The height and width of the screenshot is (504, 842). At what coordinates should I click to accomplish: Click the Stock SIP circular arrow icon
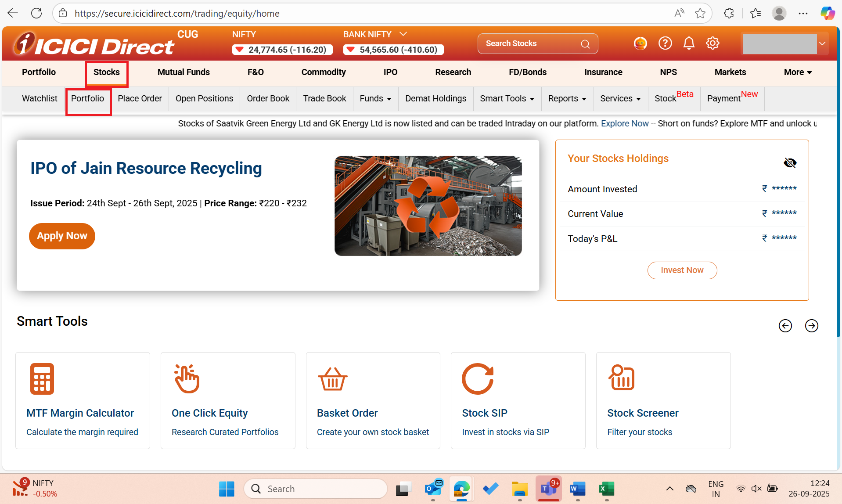pyautogui.click(x=478, y=378)
